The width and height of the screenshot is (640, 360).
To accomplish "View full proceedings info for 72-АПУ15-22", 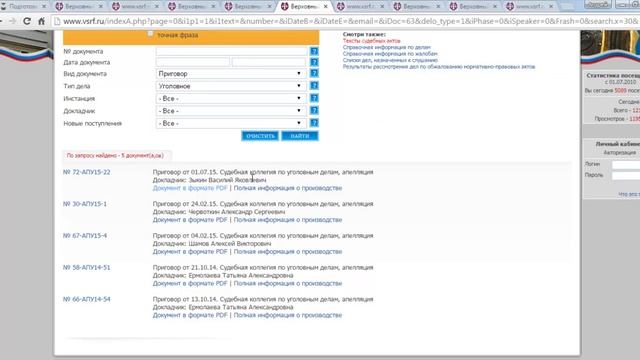I will 288,188.
